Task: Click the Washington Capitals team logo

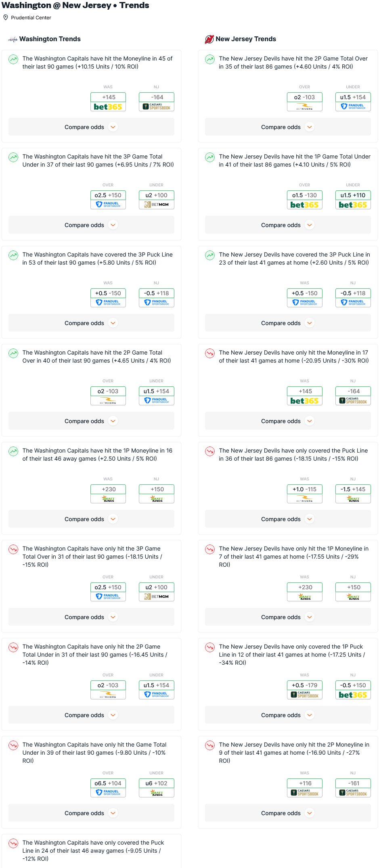Action: (x=13, y=39)
